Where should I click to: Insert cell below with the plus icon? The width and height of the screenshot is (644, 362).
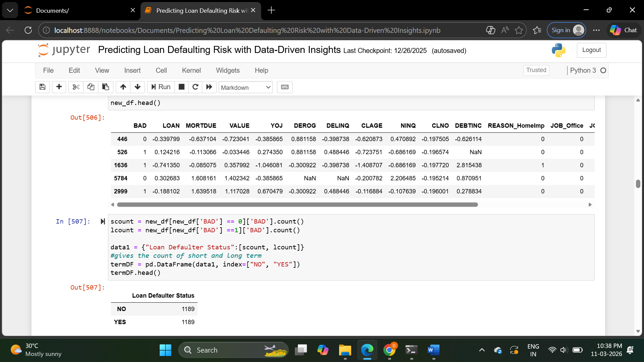point(59,87)
